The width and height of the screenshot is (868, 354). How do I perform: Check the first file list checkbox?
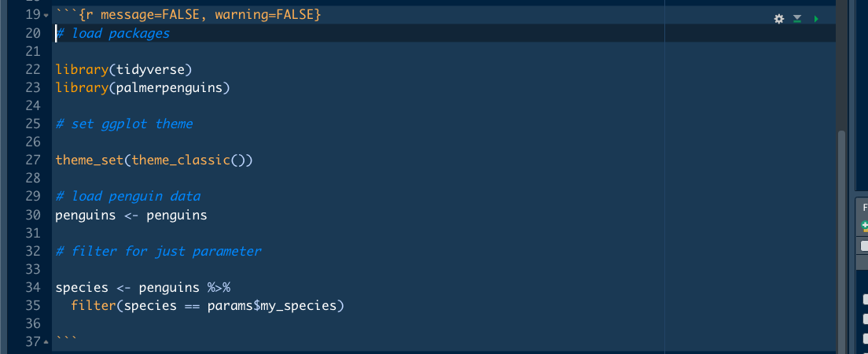tap(866, 299)
